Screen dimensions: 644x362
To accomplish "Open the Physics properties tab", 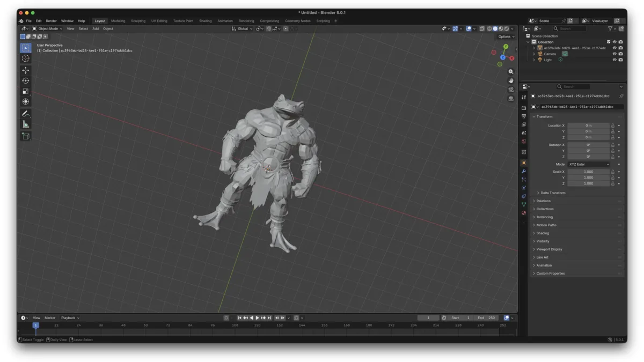I will click(x=524, y=188).
